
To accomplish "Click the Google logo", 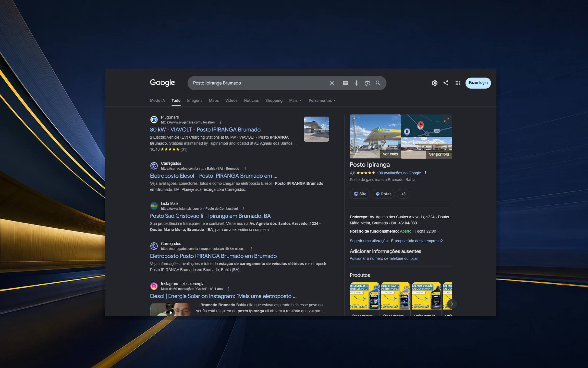I will click(162, 83).
